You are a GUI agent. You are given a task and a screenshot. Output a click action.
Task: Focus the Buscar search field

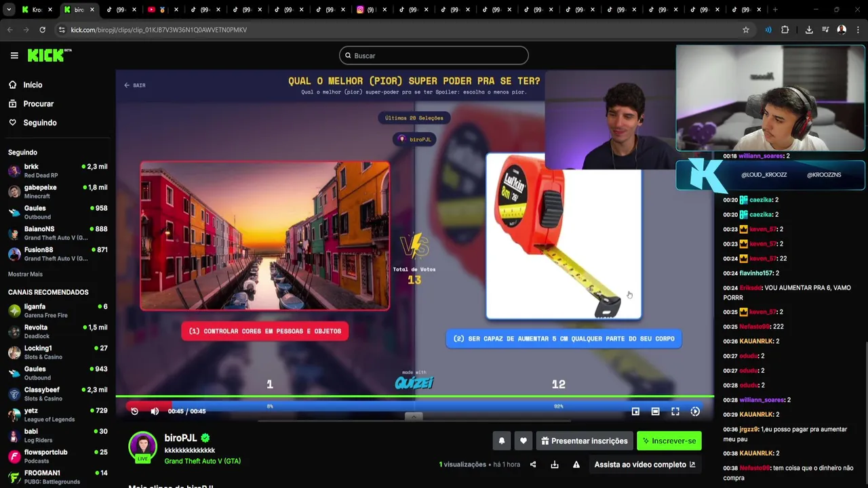coord(434,56)
